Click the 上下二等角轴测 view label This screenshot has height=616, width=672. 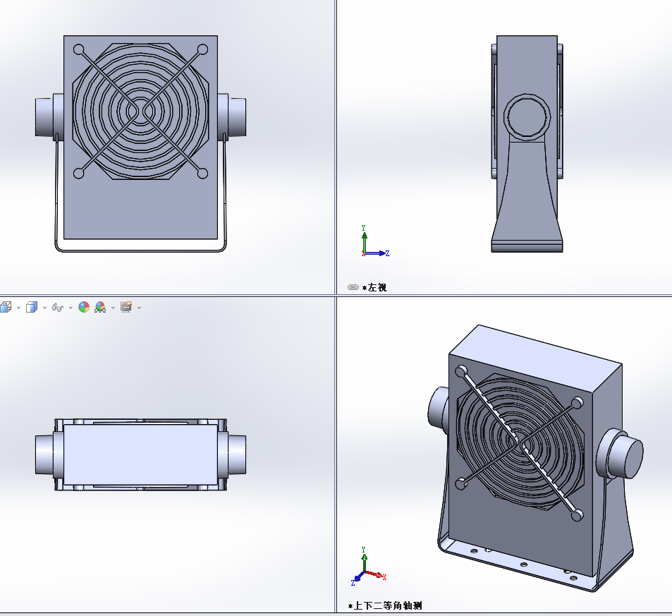(388, 606)
